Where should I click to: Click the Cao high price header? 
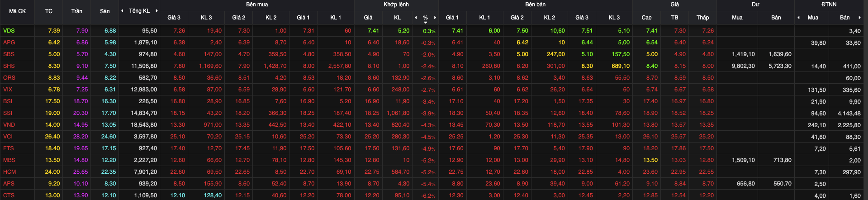(646, 18)
